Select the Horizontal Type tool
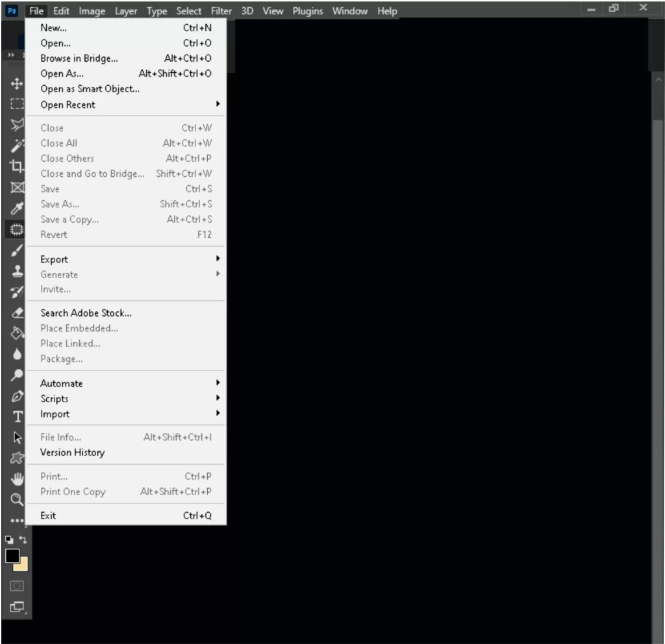The image size is (665, 644). point(18,417)
